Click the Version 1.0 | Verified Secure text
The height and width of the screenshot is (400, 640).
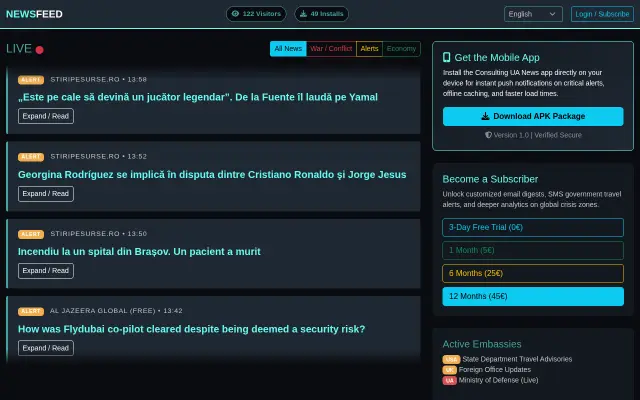click(x=538, y=135)
